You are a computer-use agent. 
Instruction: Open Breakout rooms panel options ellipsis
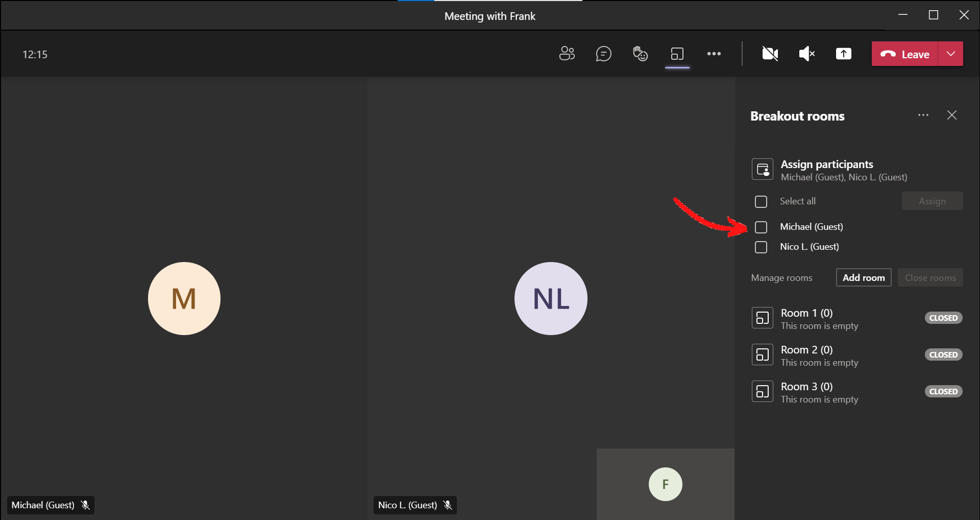(923, 115)
